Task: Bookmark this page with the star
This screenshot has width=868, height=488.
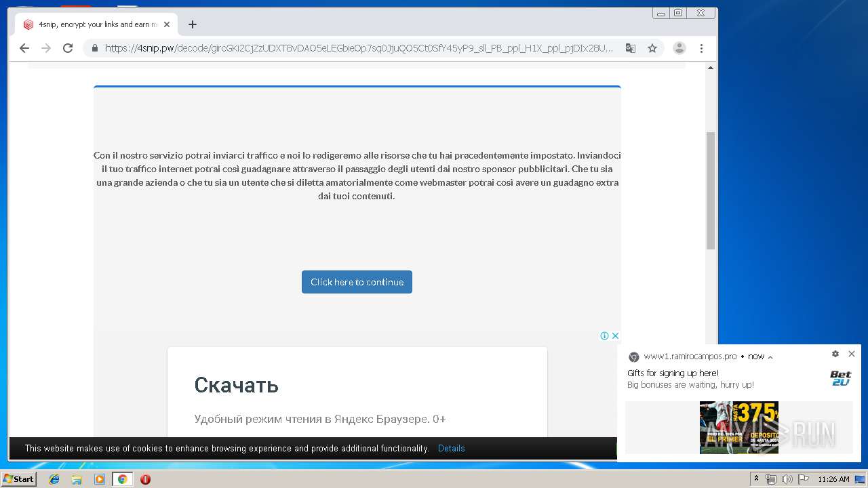Action: point(652,48)
